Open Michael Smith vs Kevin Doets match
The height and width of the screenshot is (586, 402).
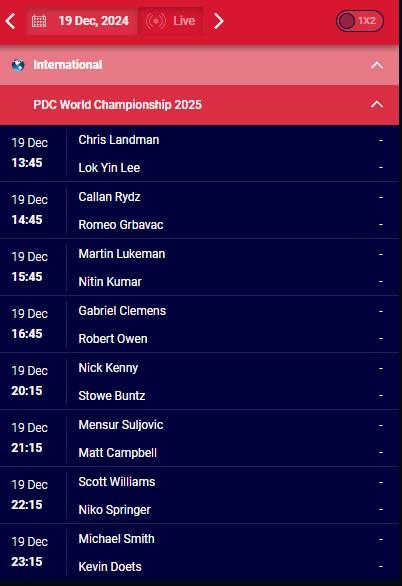point(200,552)
